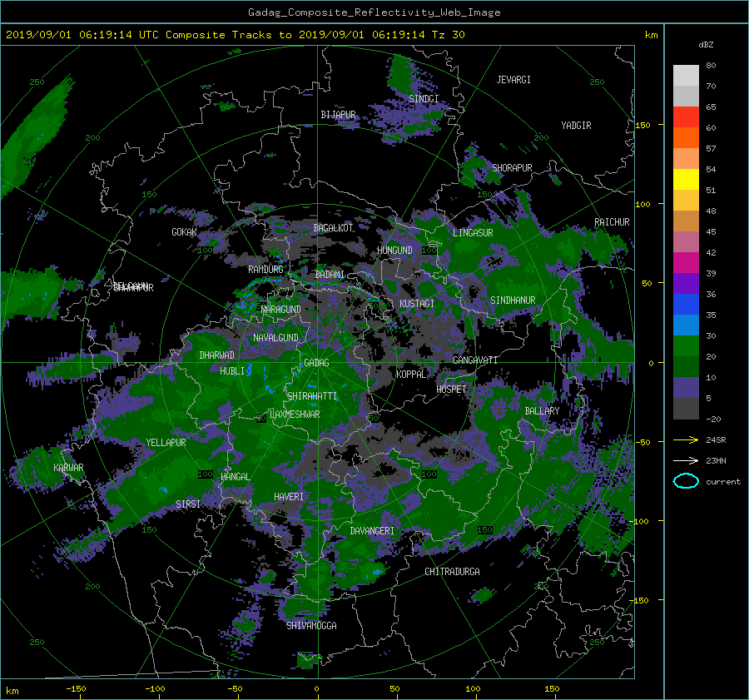This screenshot has width=749, height=700.
Task: Click the -150 tick on bottom km axis
Action: coord(76,688)
